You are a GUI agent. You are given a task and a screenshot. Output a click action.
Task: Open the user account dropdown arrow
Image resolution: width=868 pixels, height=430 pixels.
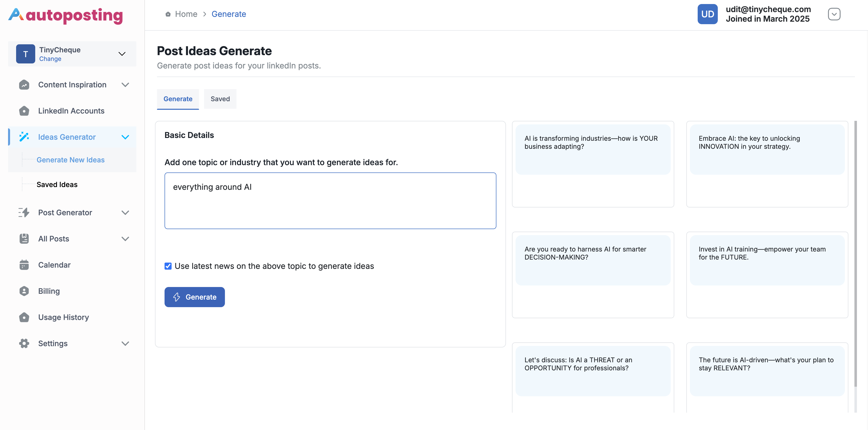point(834,14)
